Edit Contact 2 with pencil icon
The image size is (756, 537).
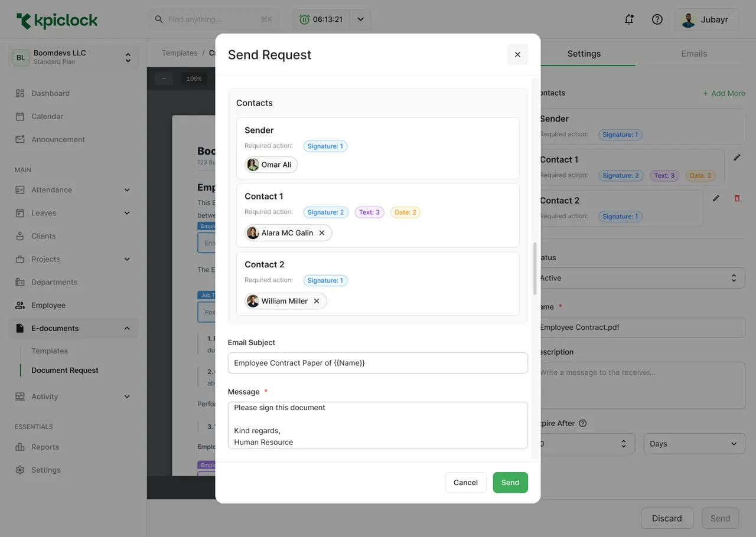716,198
